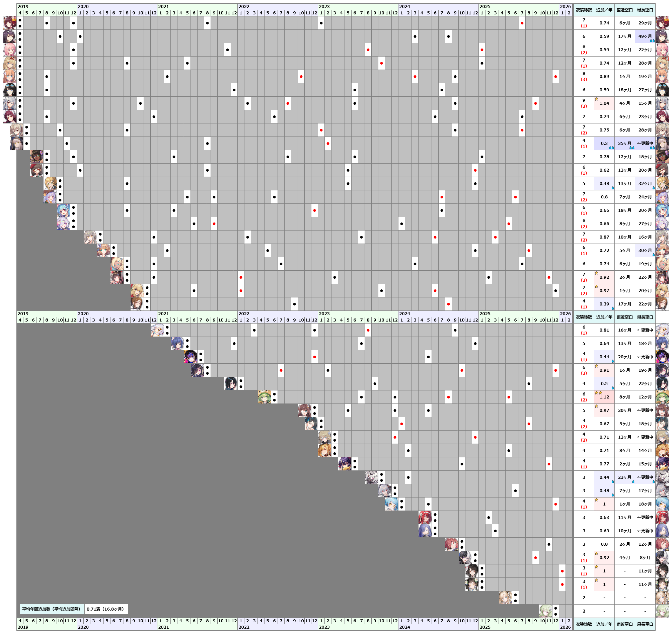The width and height of the screenshot is (672, 634).
Task: Click the 追加／年 header at the chart bottom
Action: click(604, 624)
